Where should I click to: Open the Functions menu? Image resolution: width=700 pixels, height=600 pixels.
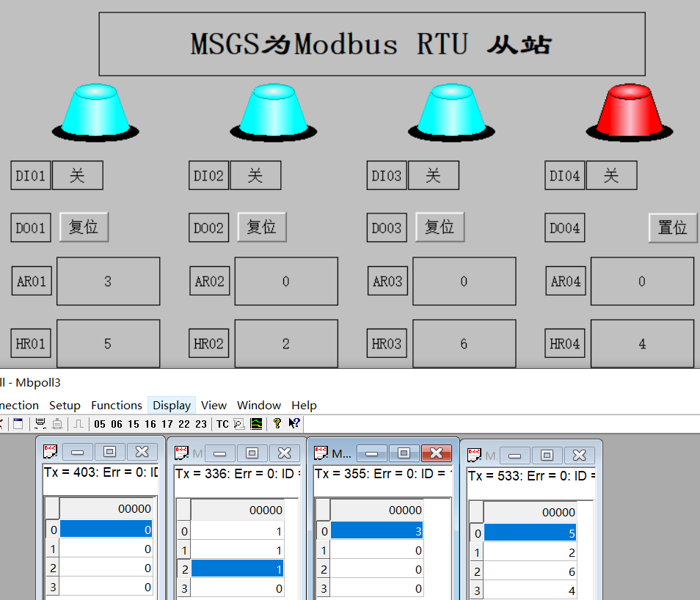pos(116,405)
